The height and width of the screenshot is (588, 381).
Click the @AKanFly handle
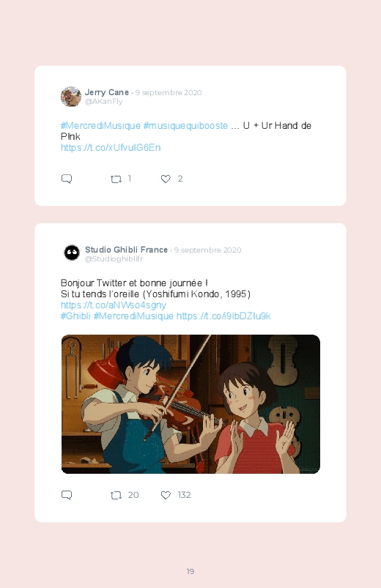tap(103, 102)
